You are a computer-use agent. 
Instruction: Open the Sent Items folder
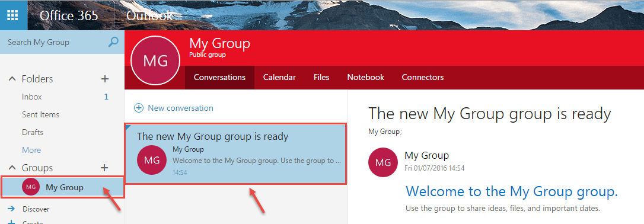(62, 114)
